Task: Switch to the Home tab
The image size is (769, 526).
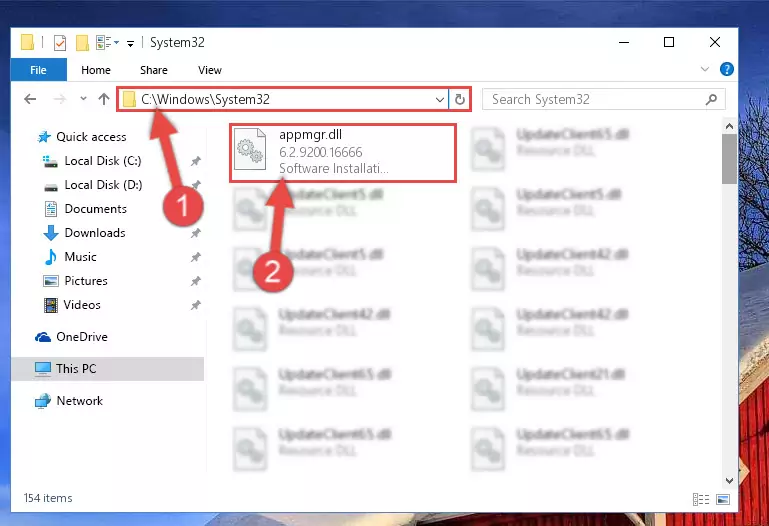Action: [96, 70]
